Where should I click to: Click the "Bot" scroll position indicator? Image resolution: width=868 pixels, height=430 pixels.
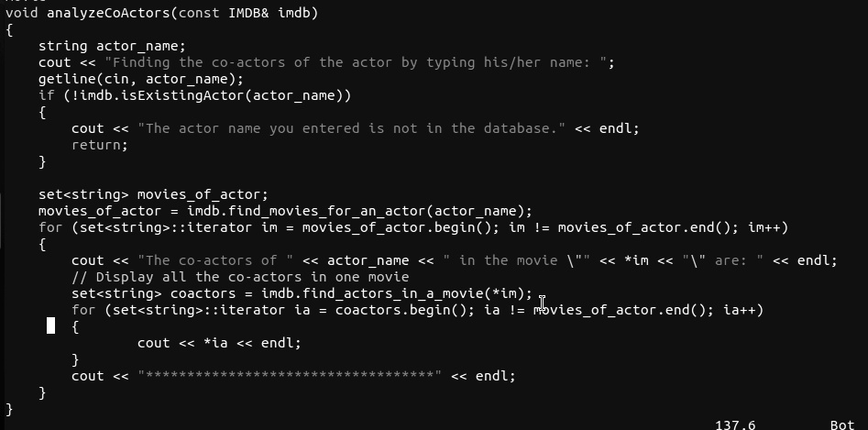842,424
